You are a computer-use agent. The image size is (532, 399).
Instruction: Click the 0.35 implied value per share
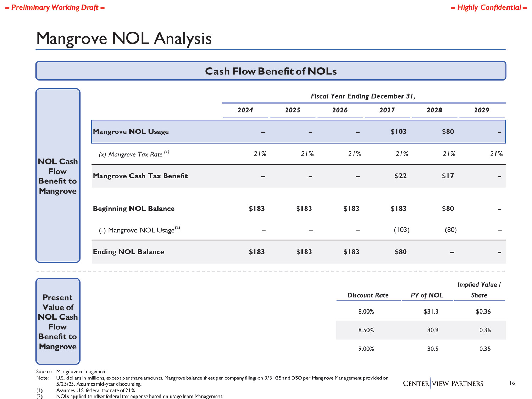click(484, 349)
